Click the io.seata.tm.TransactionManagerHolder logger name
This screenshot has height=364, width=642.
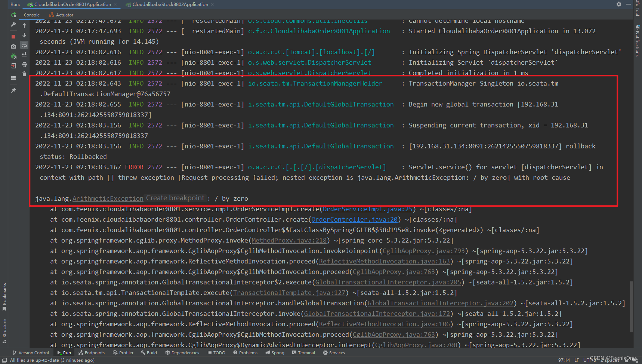pyautogui.click(x=315, y=84)
